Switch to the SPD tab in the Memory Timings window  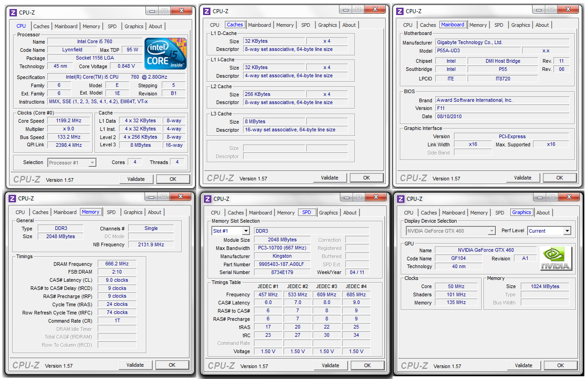tap(111, 212)
